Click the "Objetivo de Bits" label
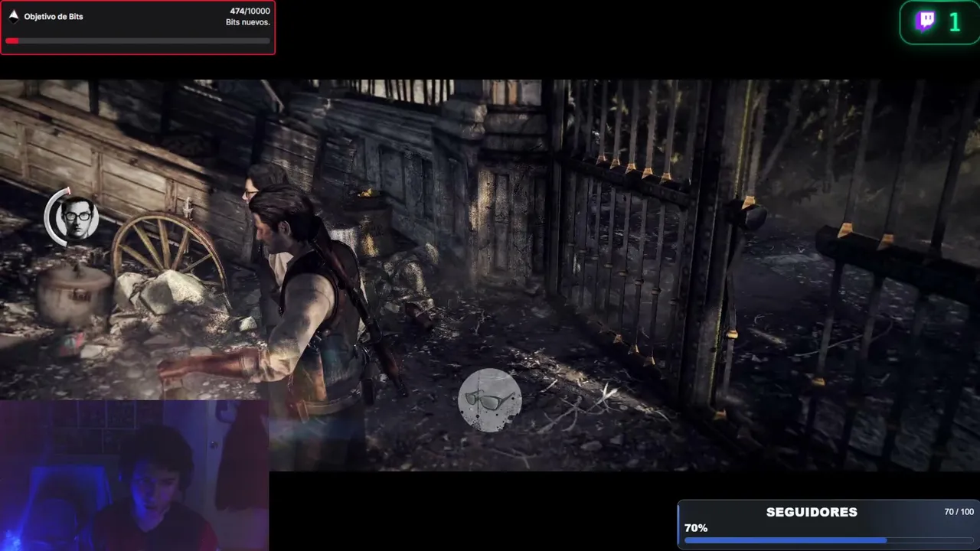The width and height of the screenshot is (980, 551). point(54,16)
